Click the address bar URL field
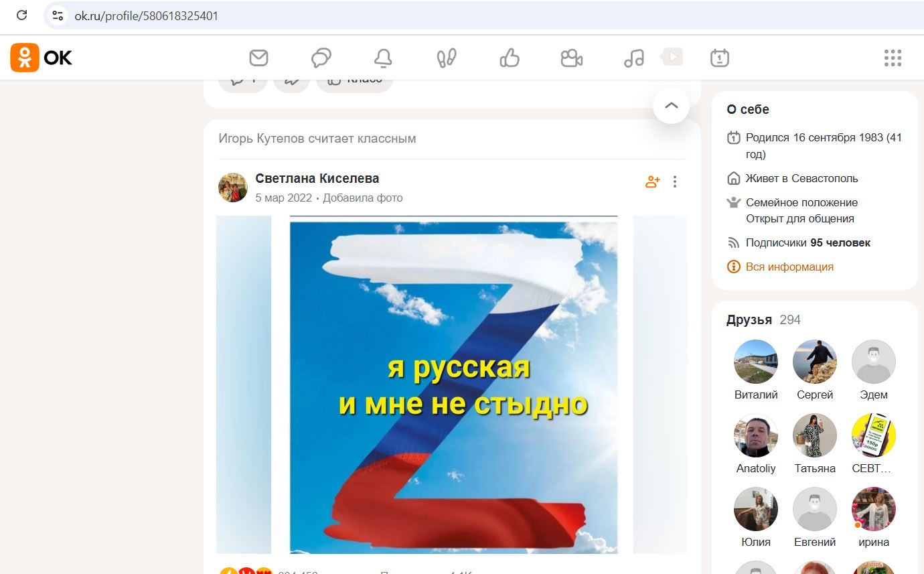Image resolution: width=924 pixels, height=574 pixels. tap(482, 15)
